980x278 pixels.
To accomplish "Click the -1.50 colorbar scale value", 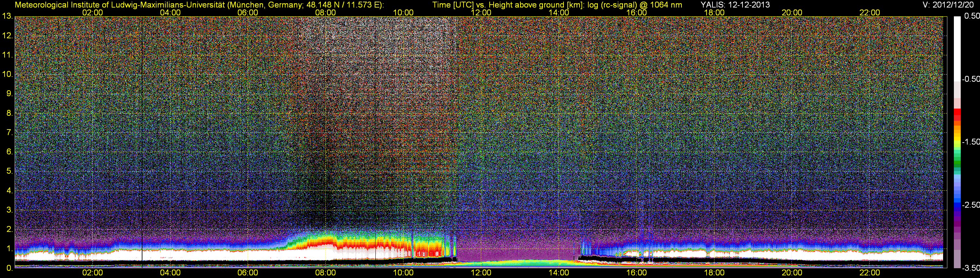I will tap(971, 142).
